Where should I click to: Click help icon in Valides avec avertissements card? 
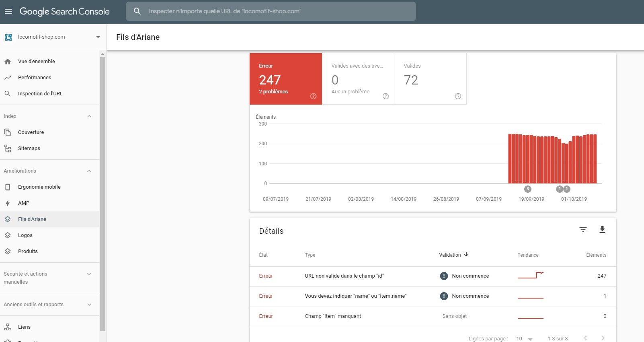coord(386,96)
